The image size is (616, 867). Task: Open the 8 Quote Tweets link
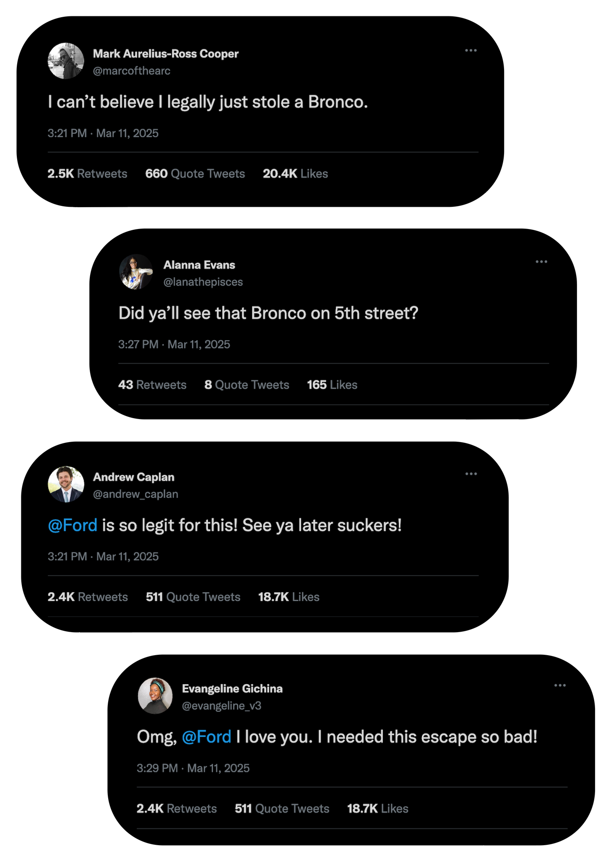(247, 385)
